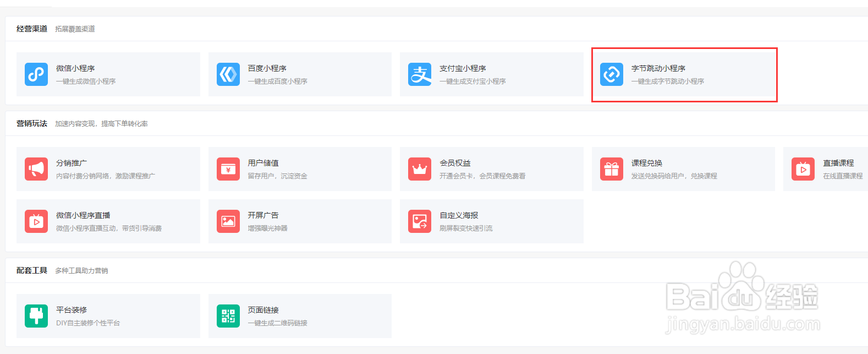Click the 页面链接 QR code icon

[x=228, y=316]
